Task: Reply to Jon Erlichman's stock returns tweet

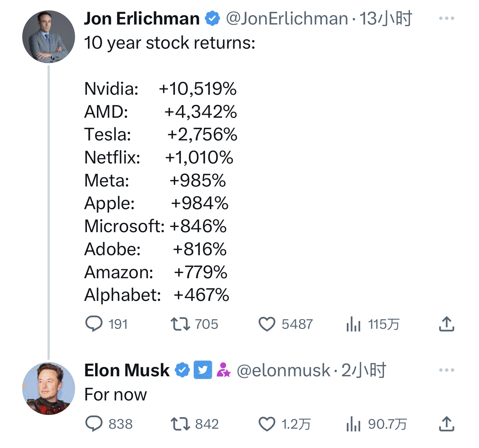Action: pos(94,324)
